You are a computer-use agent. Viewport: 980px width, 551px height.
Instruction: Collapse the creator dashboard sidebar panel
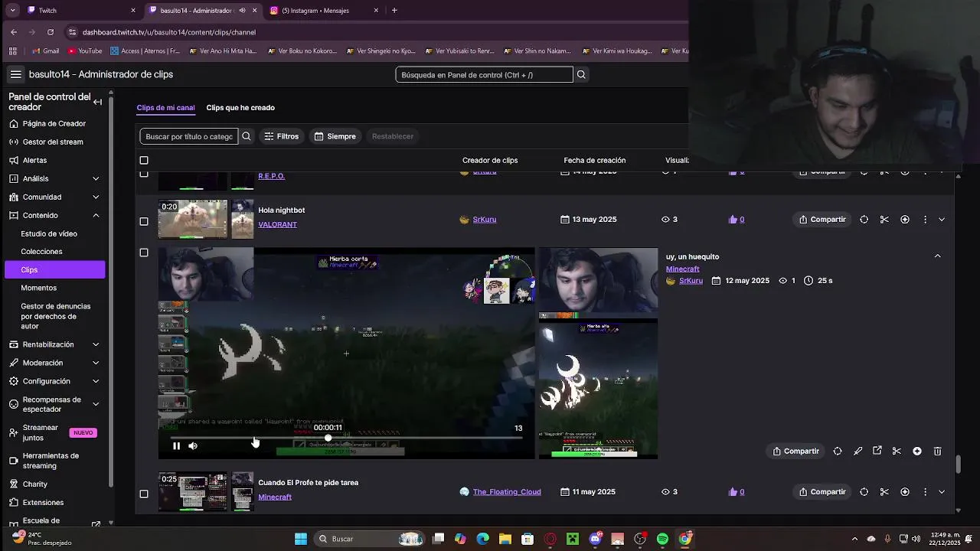97,102
